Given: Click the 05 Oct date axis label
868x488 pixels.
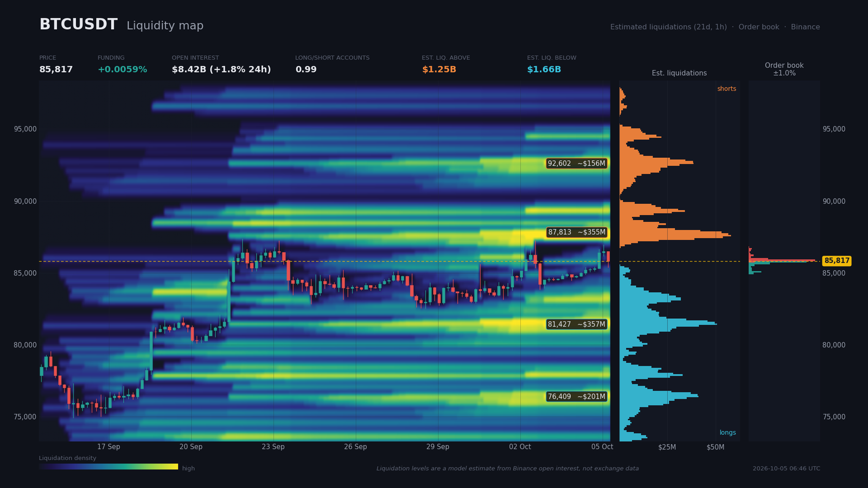Looking at the screenshot, I should point(602,447).
